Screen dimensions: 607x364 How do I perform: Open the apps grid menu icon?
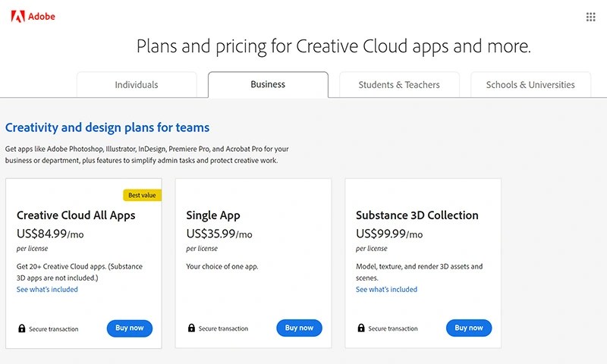click(591, 17)
